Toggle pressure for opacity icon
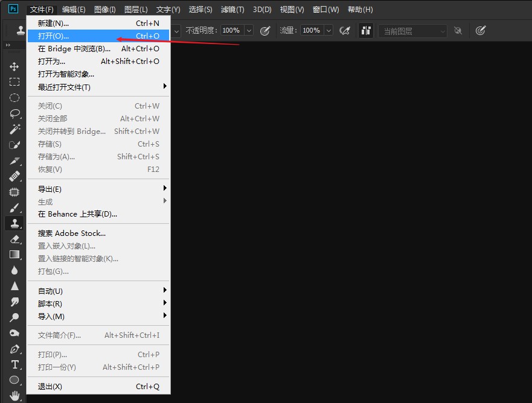Image resolution: width=532 pixels, height=403 pixels. 264,31
